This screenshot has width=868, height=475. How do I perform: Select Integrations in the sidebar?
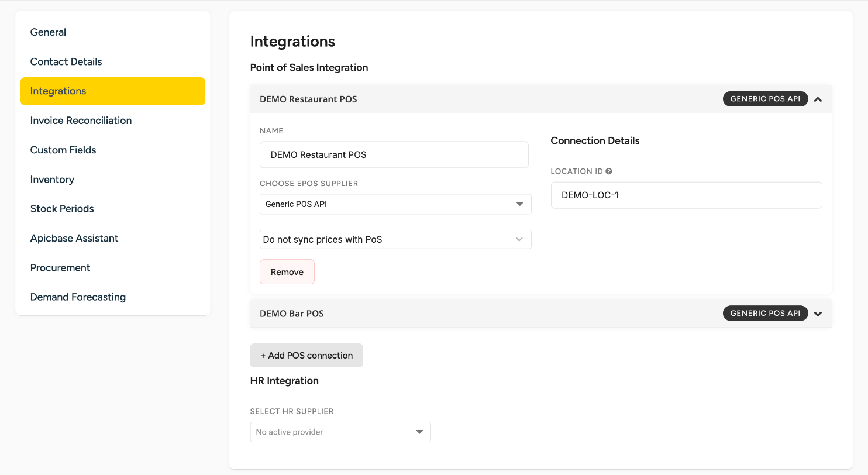pyautogui.click(x=113, y=91)
